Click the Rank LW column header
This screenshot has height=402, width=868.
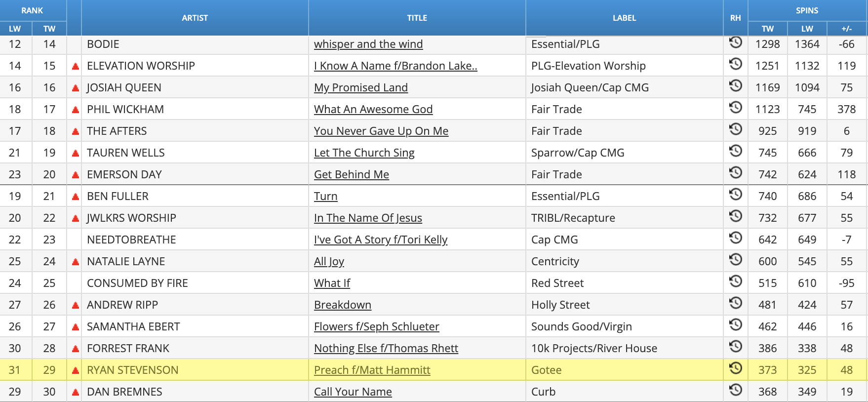15,29
